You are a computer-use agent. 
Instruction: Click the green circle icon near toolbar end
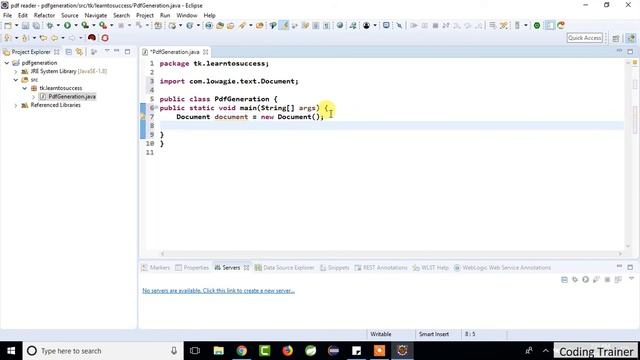537,26
